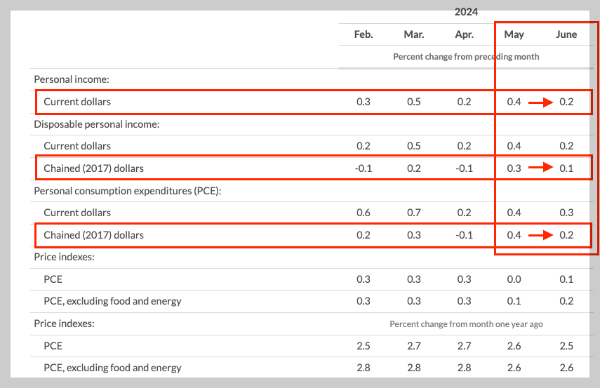Click the Mar. column header
The width and height of the screenshot is (600, 388).
click(414, 34)
